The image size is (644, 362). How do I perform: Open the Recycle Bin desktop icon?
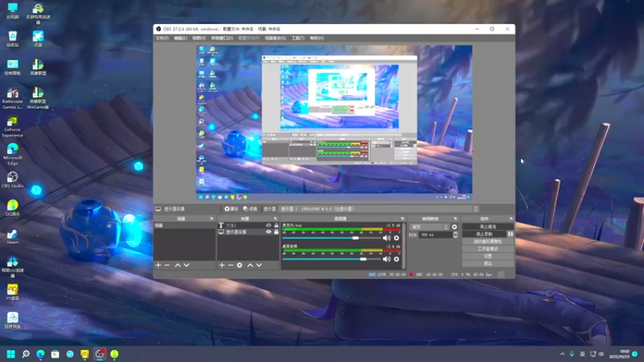[x=12, y=39]
